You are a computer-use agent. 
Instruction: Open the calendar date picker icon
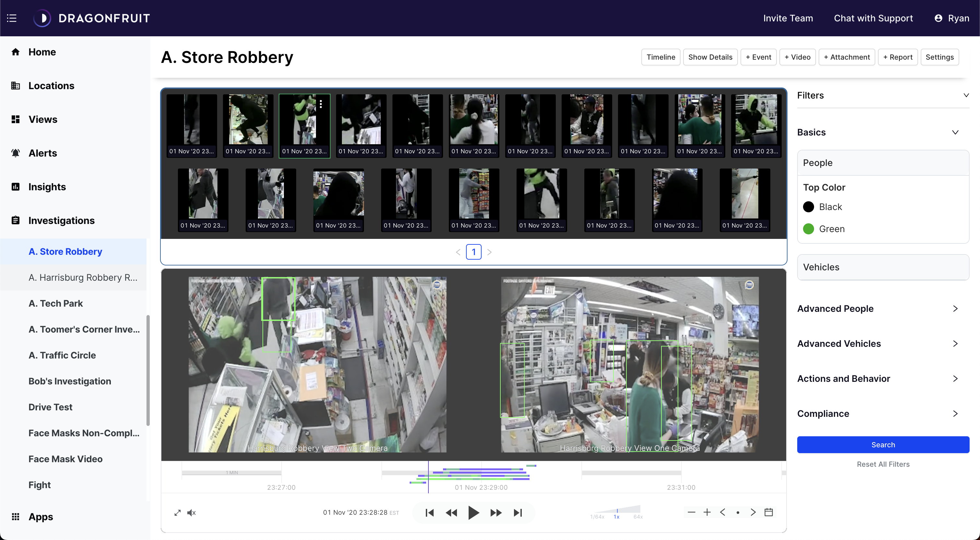768,512
